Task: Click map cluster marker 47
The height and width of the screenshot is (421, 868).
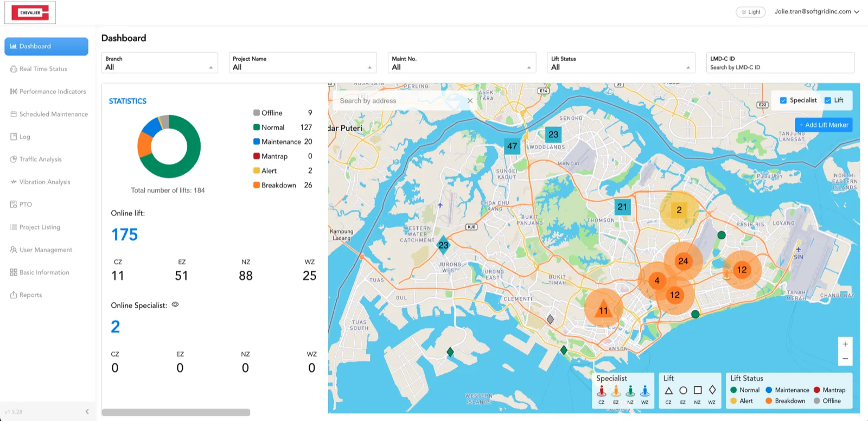Action: (x=512, y=146)
